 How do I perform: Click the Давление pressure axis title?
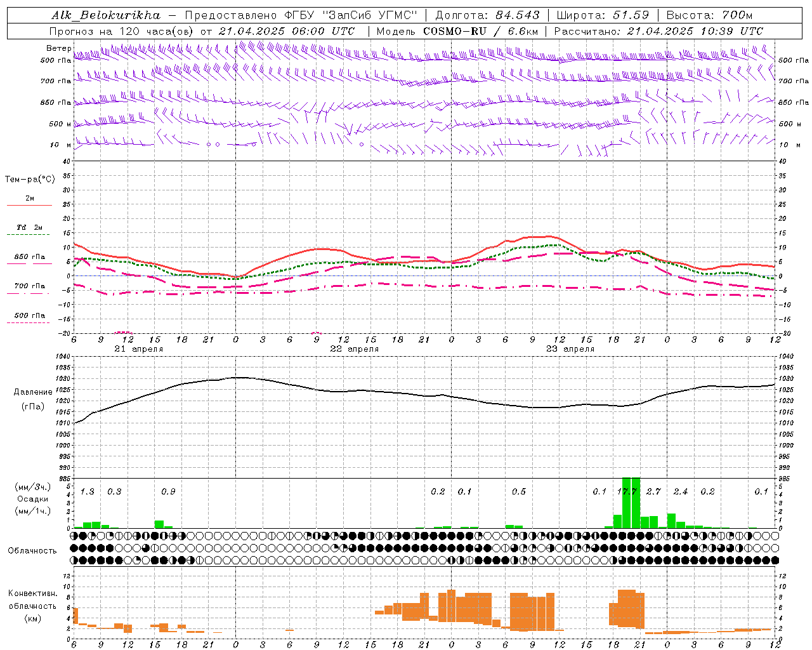[33, 392]
